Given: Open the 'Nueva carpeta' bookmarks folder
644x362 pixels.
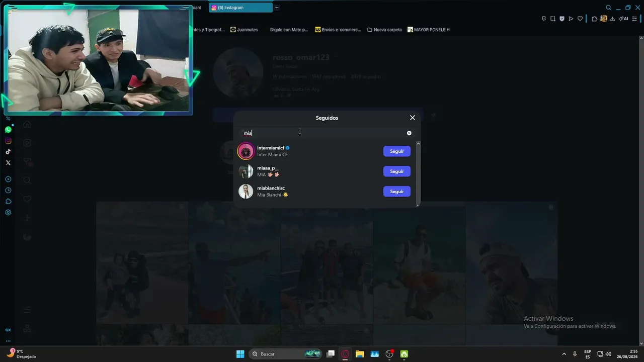Looking at the screenshot, I should 384,30.
